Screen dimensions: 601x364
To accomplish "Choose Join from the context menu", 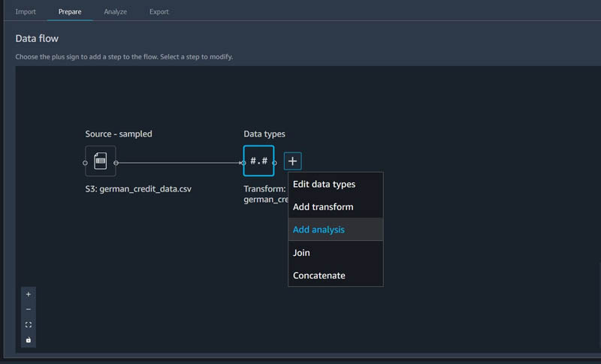I will tap(335, 253).
